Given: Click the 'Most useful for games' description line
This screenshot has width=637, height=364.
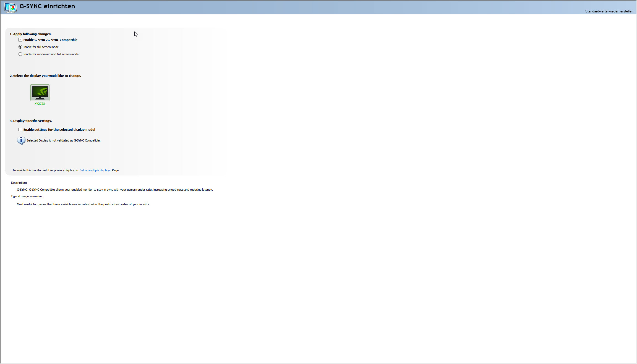Looking at the screenshot, I should coord(83,204).
